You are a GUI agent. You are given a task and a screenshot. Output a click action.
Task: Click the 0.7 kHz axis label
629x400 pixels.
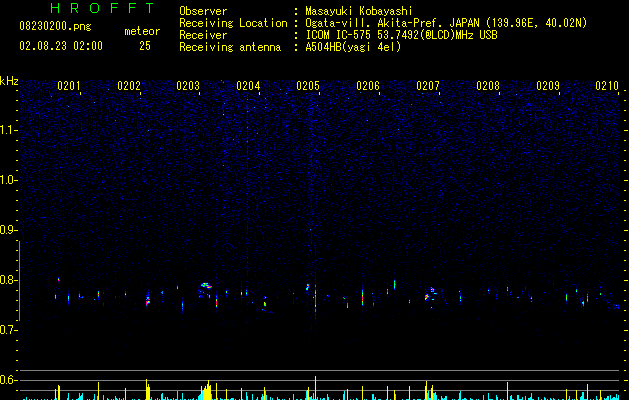click(x=8, y=330)
